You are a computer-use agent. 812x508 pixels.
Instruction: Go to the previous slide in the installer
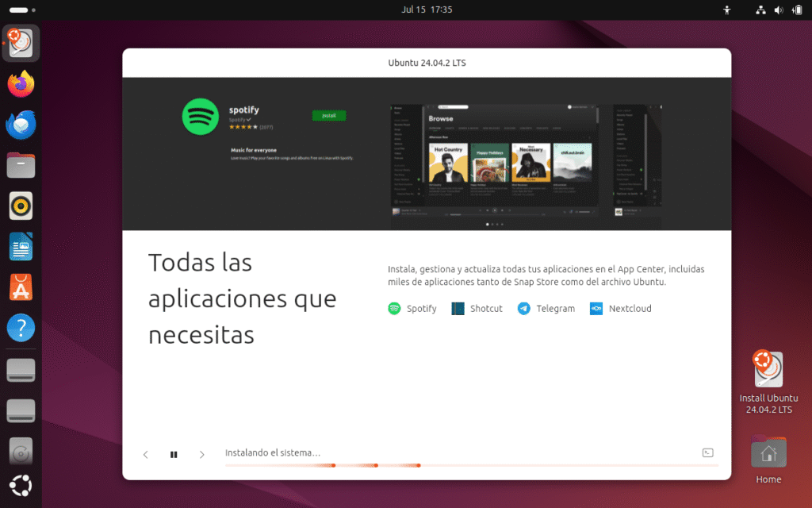tap(146, 455)
